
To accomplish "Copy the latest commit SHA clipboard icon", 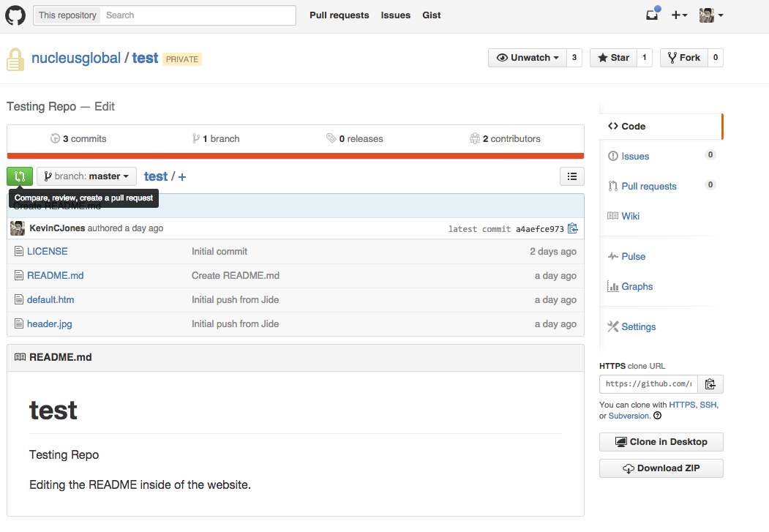I will pyautogui.click(x=572, y=228).
